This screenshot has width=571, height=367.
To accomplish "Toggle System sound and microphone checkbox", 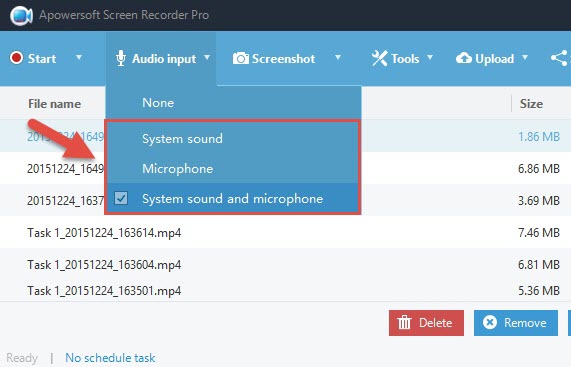I will tap(121, 198).
